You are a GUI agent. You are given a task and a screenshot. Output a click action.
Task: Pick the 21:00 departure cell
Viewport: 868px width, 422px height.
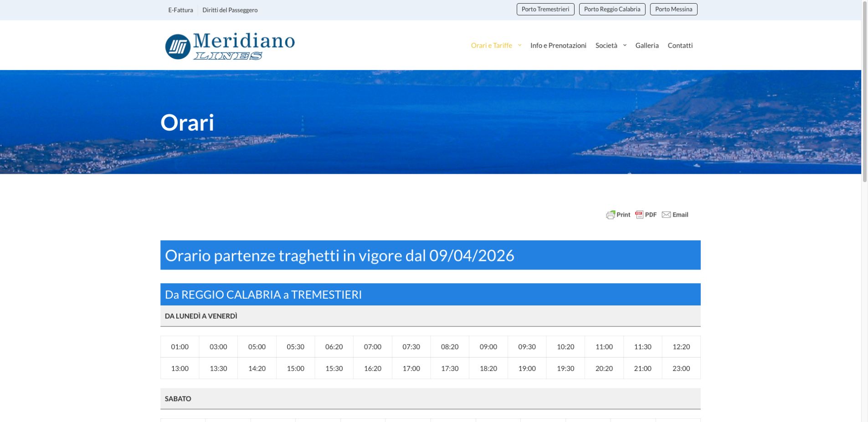coord(643,368)
